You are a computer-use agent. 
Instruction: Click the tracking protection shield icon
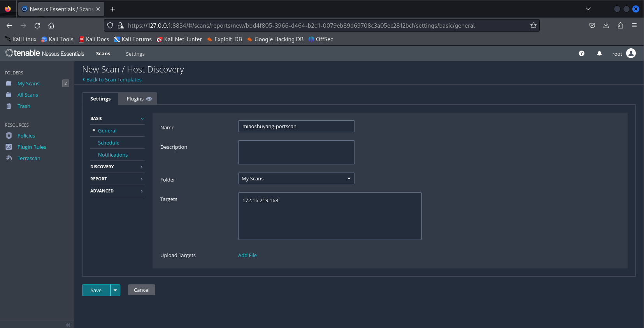[x=110, y=25]
